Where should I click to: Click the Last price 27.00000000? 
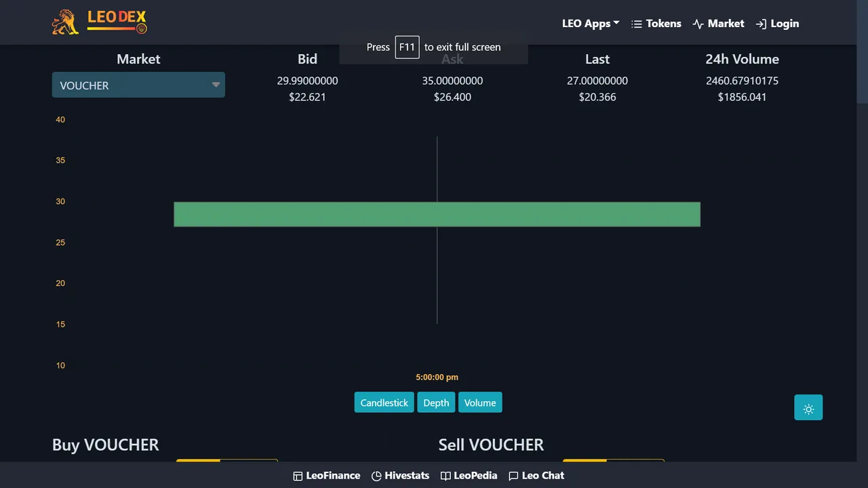(x=597, y=81)
